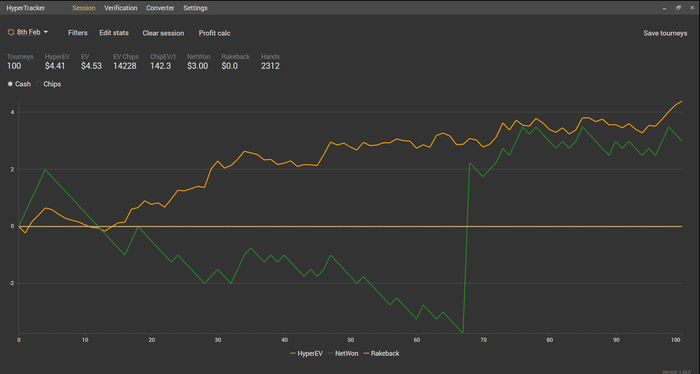Click the ChipEV/t value 142.3

click(x=160, y=66)
